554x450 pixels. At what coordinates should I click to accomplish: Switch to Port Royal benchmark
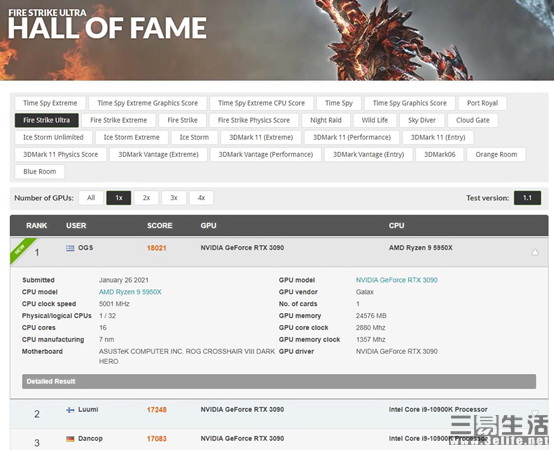click(482, 103)
